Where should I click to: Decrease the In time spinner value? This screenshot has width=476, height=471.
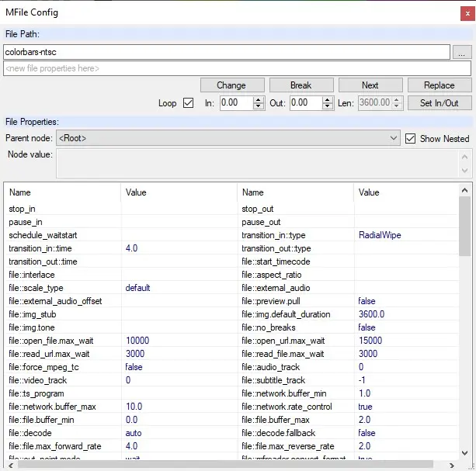(259, 106)
